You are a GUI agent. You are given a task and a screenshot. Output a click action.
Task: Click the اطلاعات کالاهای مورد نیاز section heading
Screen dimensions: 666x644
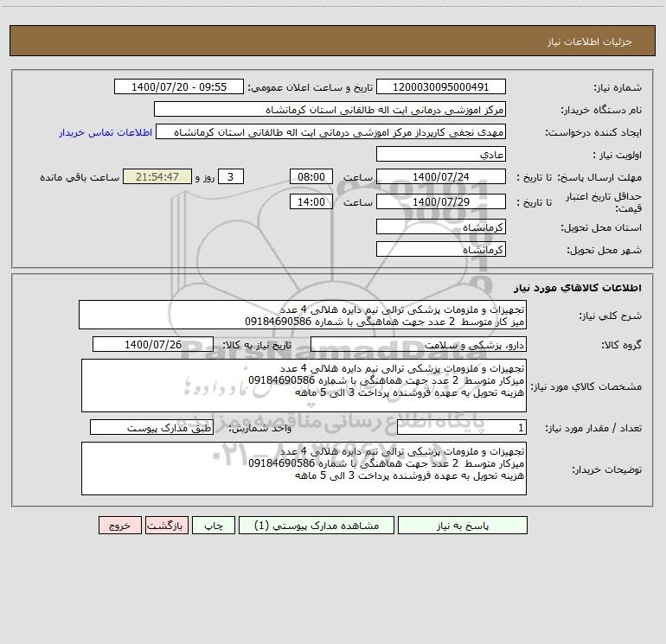pyautogui.click(x=578, y=288)
